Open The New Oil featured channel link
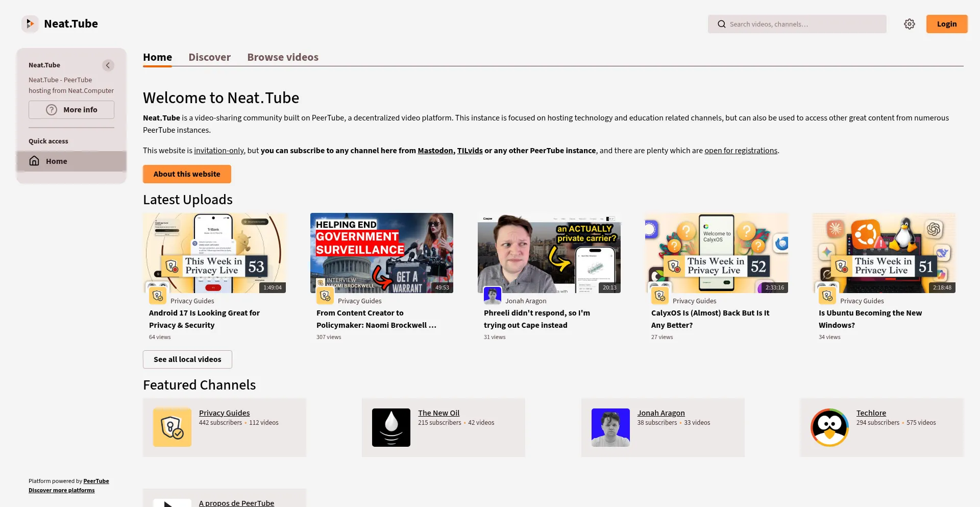 (439, 413)
